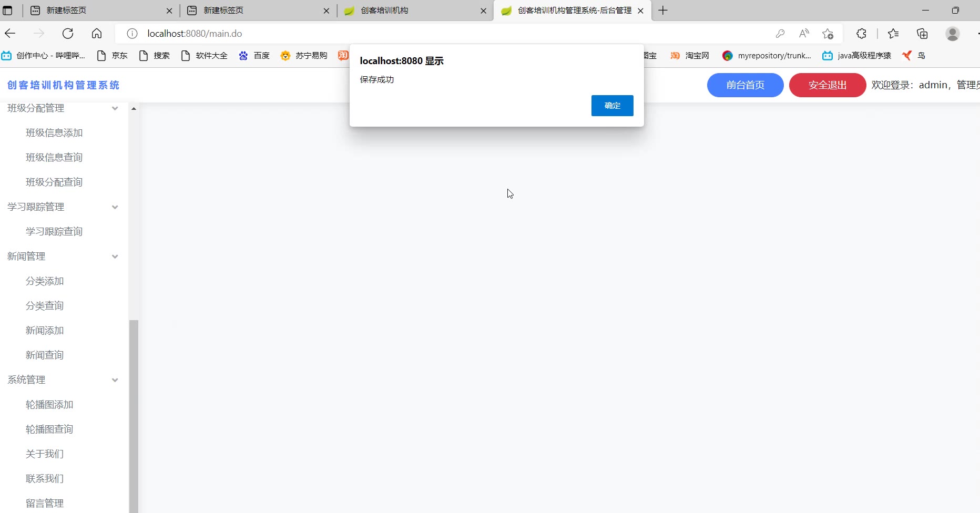The image size is (980, 513).
Task: Select 新闻查询 in the sidebar
Action: 45,355
